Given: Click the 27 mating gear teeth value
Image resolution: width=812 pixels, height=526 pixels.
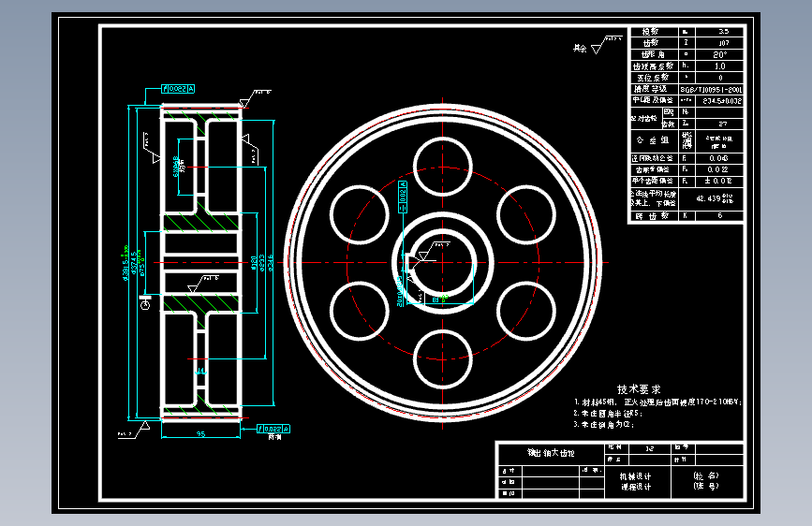Looking at the screenshot, I should tap(722, 124).
